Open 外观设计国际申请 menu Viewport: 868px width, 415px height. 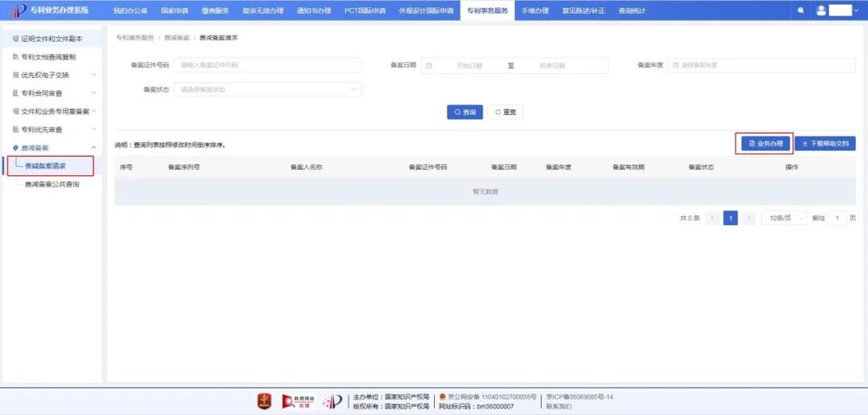click(426, 10)
